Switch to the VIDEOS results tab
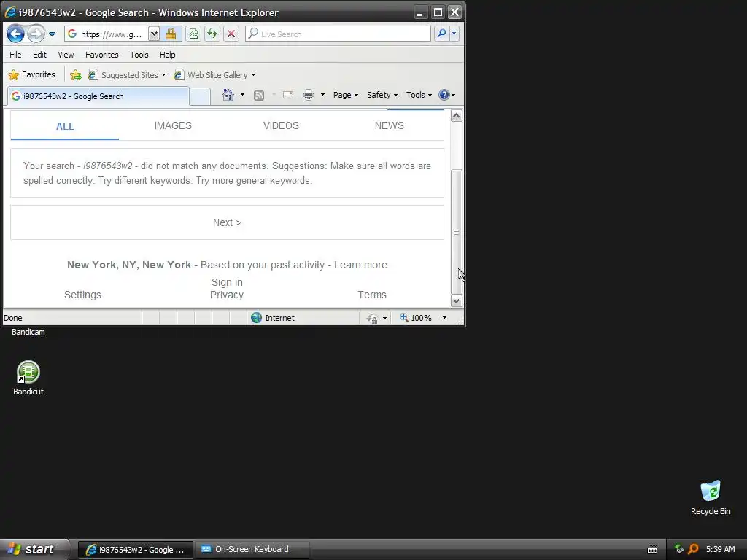This screenshot has height=560, width=747. click(281, 125)
